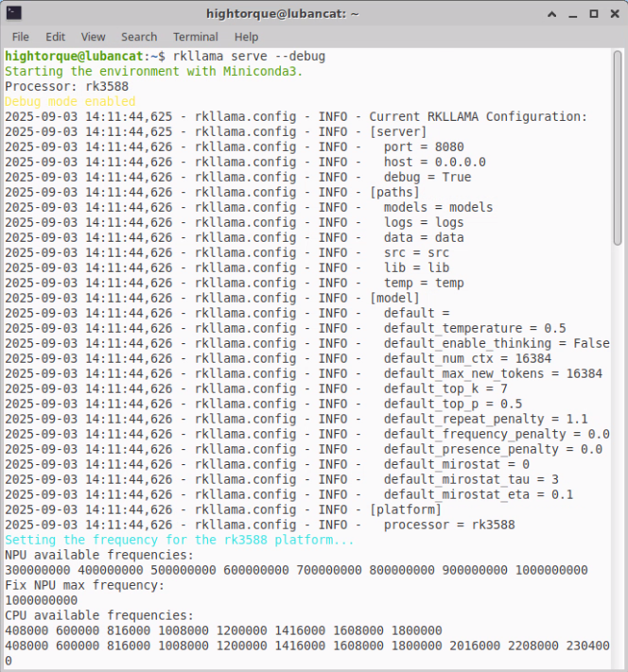Click 'default_repeat_penalty = 1.1' entry
Image resolution: width=628 pixels, height=672 pixels.
tap(485, 419)
